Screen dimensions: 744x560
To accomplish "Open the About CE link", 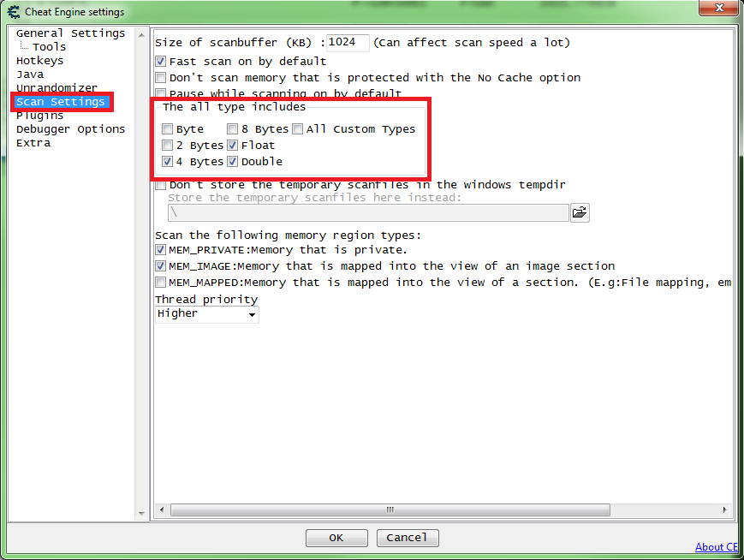I will (717, 547).
